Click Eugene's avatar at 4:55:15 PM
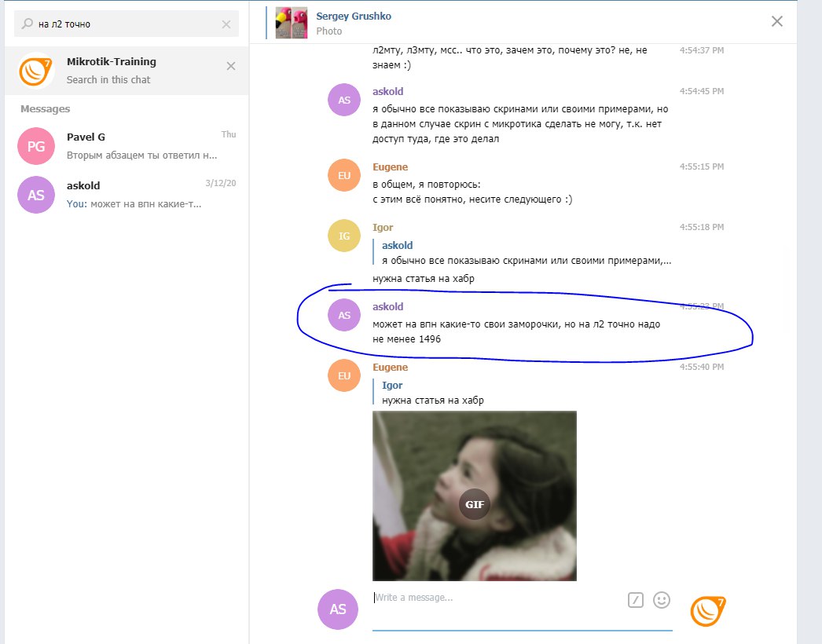The width and height of the screenshot is (822, 644). point(344,175)
